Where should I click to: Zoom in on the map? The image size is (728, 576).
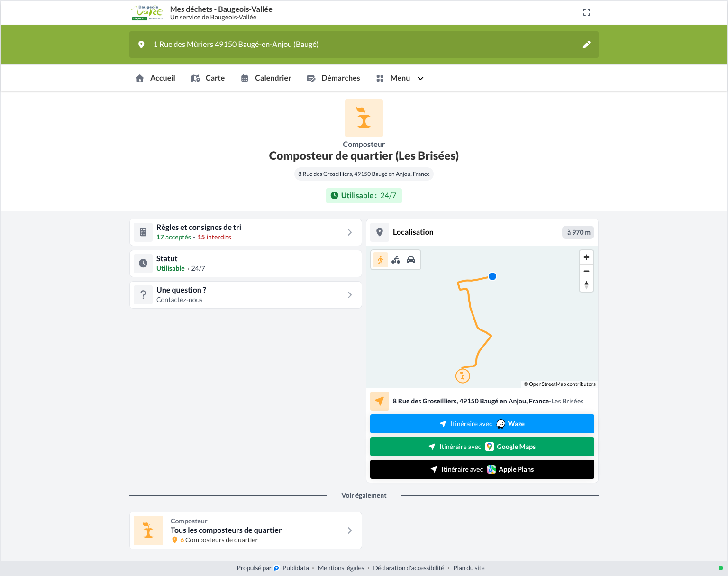tap(587, 257)
